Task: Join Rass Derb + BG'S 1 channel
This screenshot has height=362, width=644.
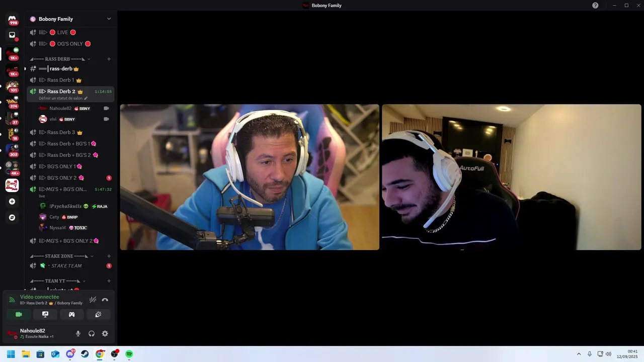Action: point(70,144)
